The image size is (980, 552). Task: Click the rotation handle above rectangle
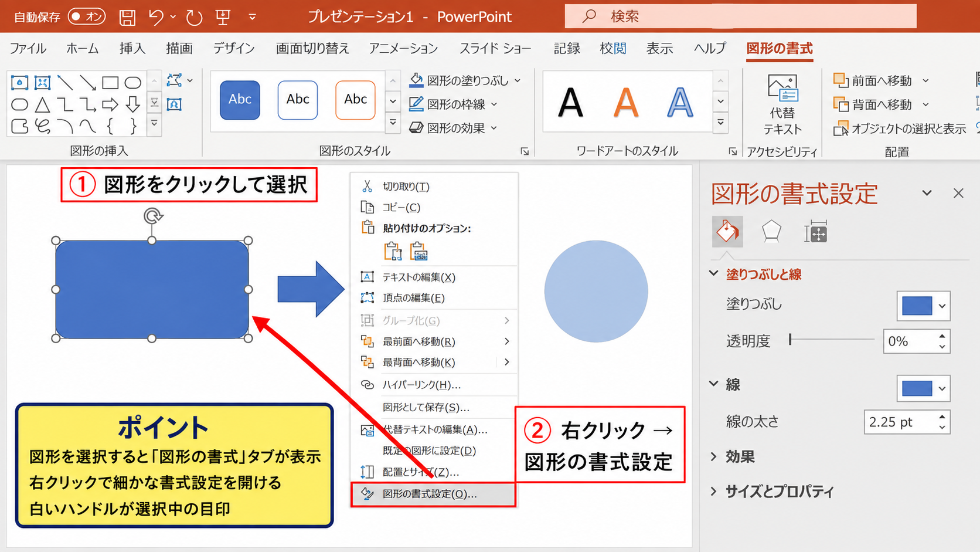(x=152, y=216)
